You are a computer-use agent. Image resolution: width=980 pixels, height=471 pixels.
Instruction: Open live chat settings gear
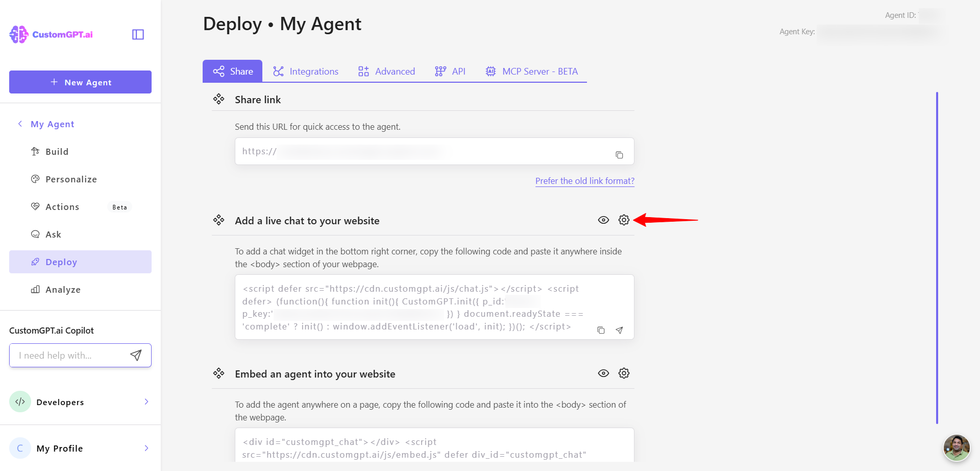click(624, 220)
